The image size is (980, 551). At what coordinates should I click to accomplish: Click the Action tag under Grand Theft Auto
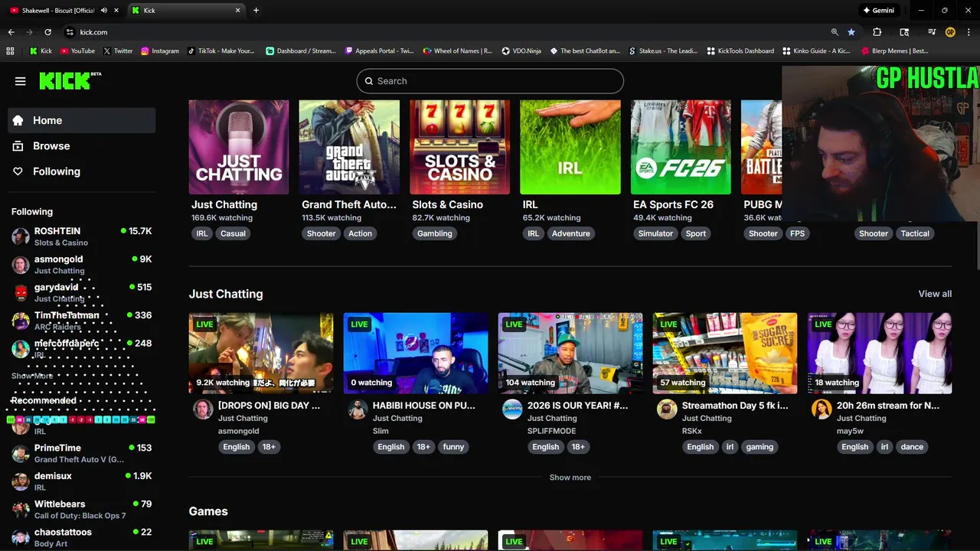[x=360, y=233]
